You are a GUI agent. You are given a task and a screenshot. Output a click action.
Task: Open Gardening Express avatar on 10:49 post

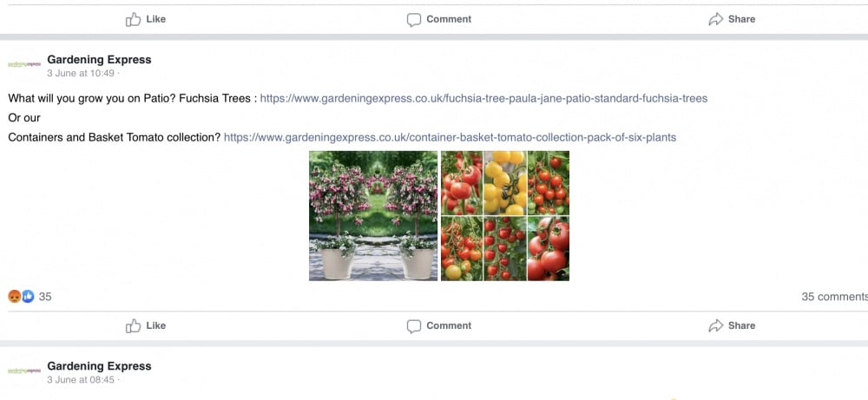(x=24, y=65)
